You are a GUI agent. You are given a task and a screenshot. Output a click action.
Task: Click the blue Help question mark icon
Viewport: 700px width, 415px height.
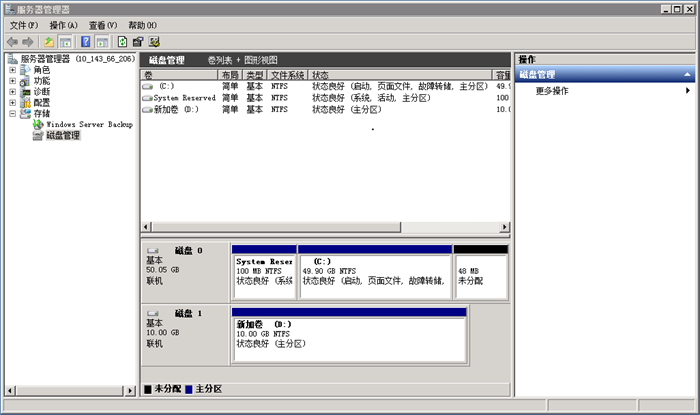pos(86,42)
